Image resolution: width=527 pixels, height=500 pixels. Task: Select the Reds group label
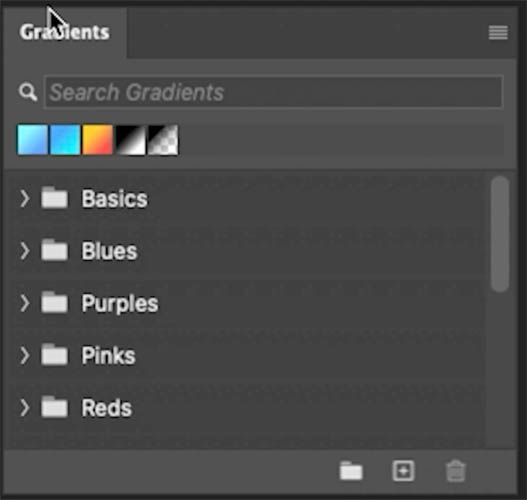click(107, 408)
